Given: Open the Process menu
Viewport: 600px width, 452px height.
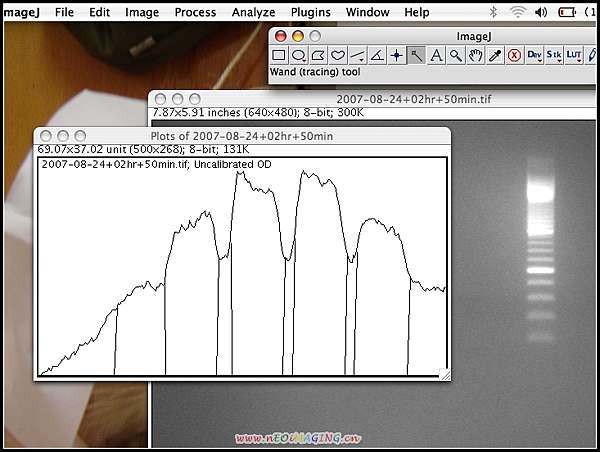Looking at the screenshot, I should (195, 12).
